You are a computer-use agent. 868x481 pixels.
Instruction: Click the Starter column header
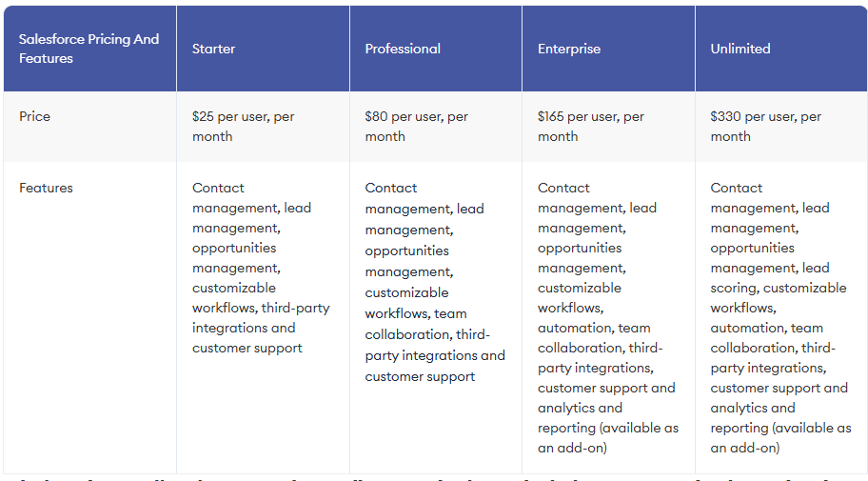tap(213, 49)
